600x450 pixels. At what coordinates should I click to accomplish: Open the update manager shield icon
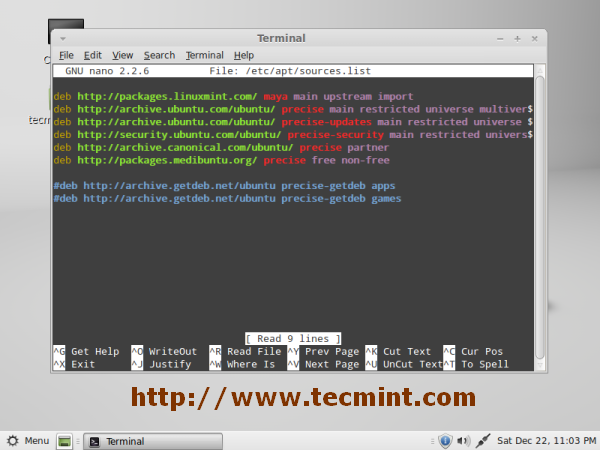445,441
